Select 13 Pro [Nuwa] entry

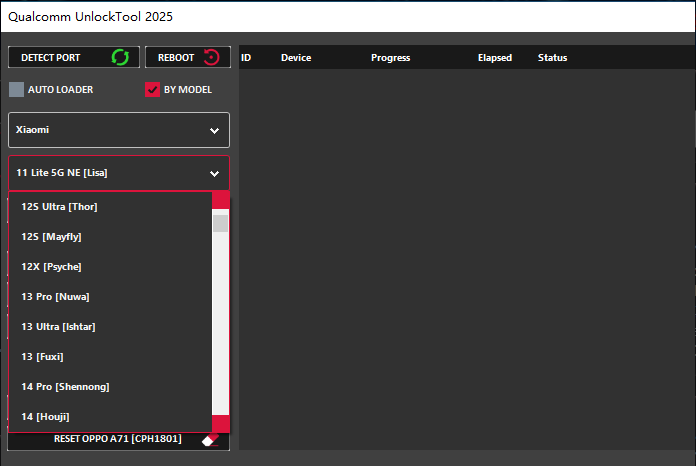point(56,297)
